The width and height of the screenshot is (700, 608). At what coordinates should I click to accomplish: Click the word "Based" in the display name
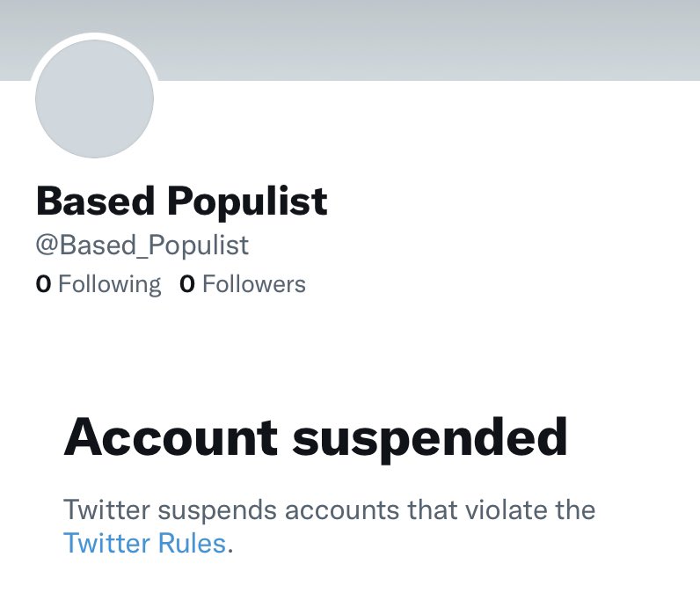pos(95,201)
